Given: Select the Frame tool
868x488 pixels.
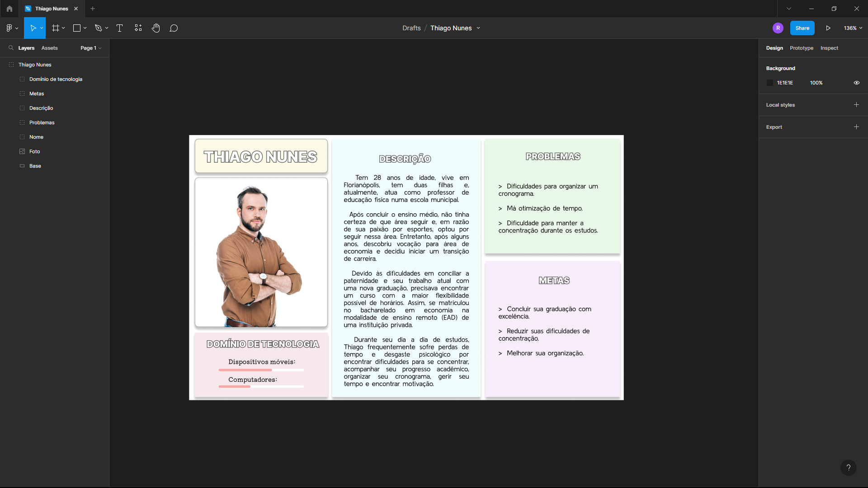Looking at the screenshot, I should point(56,28).
